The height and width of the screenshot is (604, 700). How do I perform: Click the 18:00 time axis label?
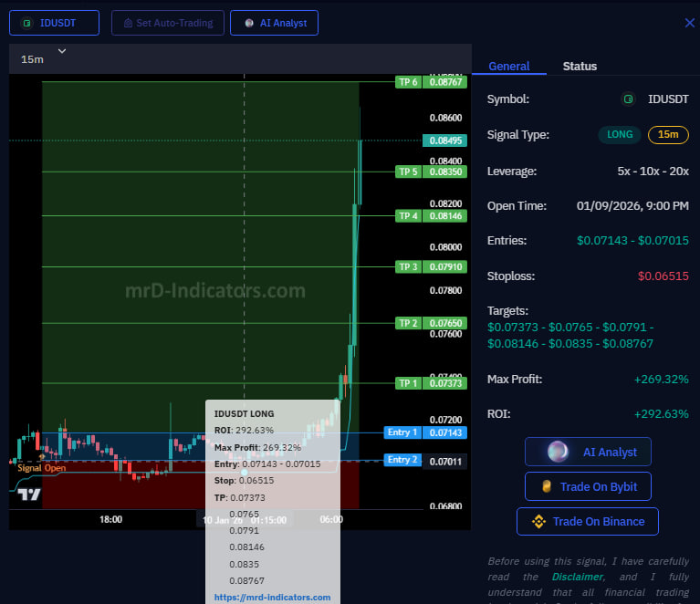coord(110,519)
